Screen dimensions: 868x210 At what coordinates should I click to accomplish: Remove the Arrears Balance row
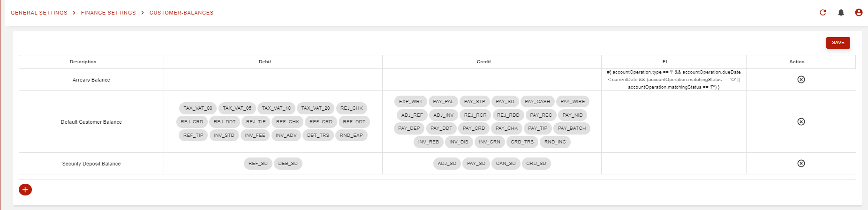[x=801, y=80]
